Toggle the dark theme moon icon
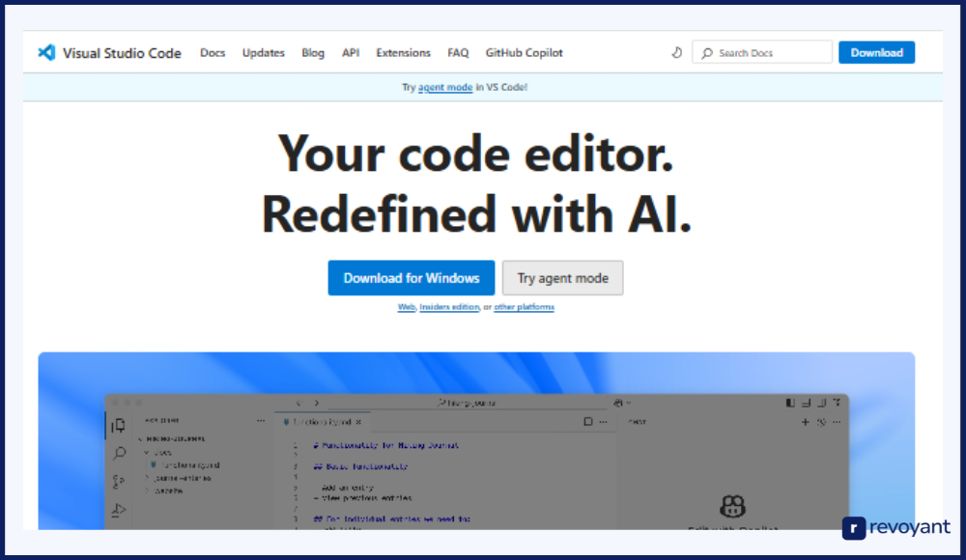Viewport: 966px width, 560px height. (x=676, y=53)
